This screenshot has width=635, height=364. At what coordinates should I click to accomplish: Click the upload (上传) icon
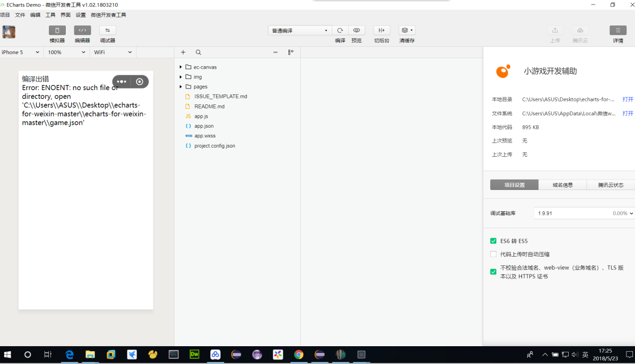point(555,31)
